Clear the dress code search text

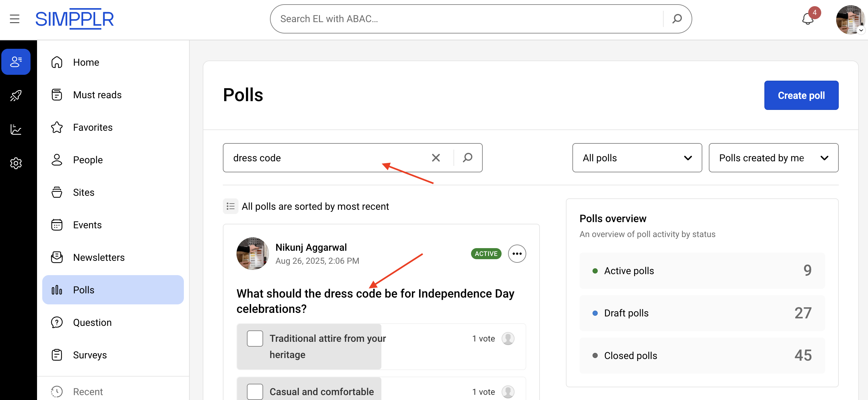436,158
